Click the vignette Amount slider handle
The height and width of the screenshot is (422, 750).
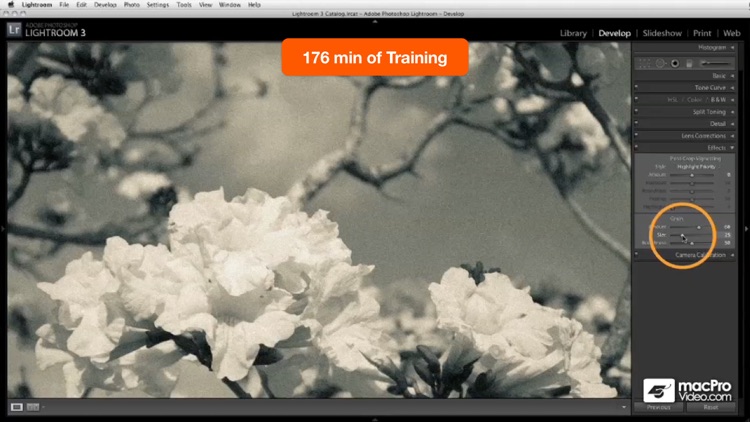(692, 175)
